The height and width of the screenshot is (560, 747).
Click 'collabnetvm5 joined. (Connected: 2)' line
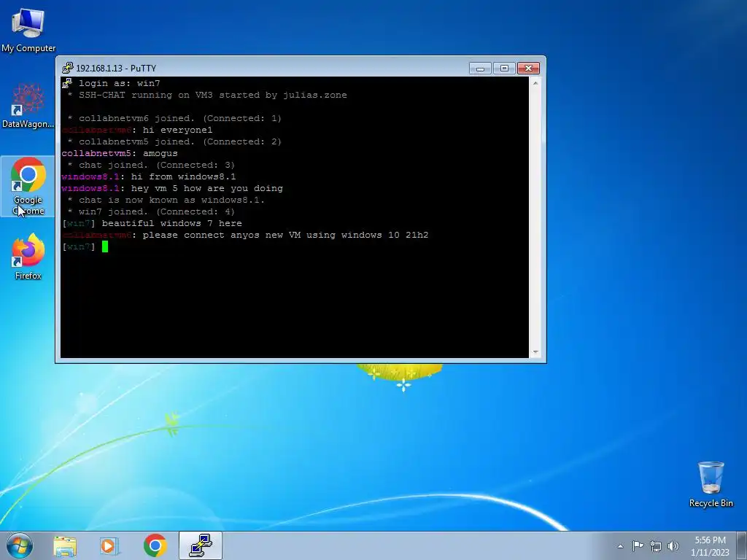(x=174, y=142)
